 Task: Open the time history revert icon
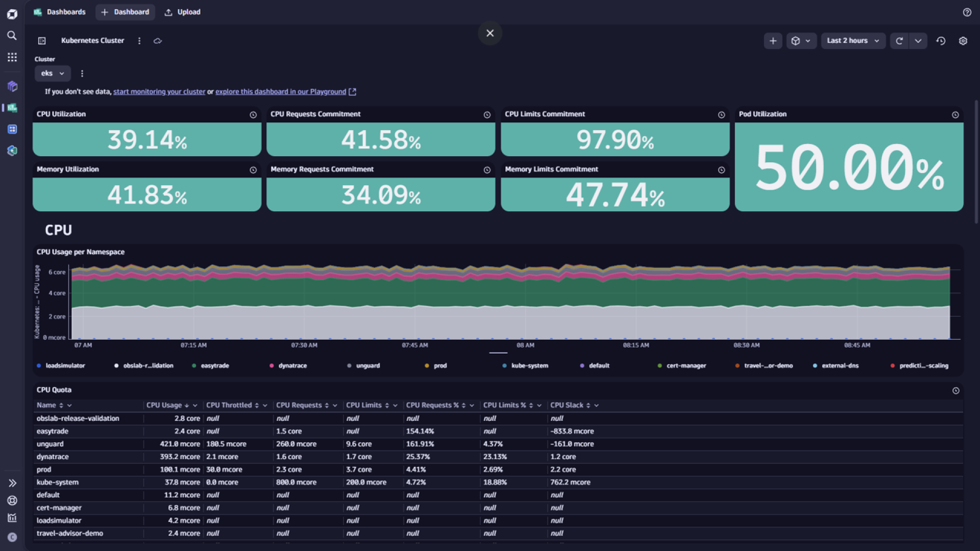(941, 41)
